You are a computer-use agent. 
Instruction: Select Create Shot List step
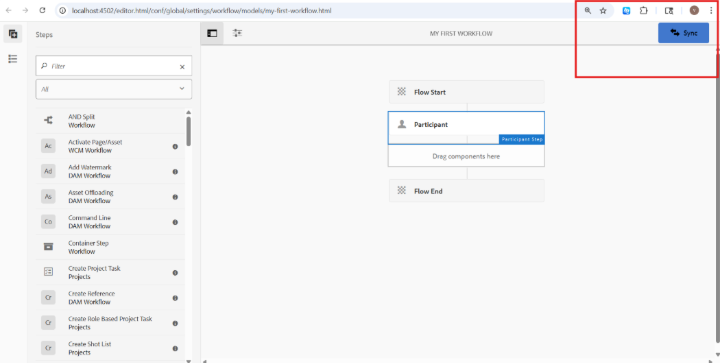[110, 348]
